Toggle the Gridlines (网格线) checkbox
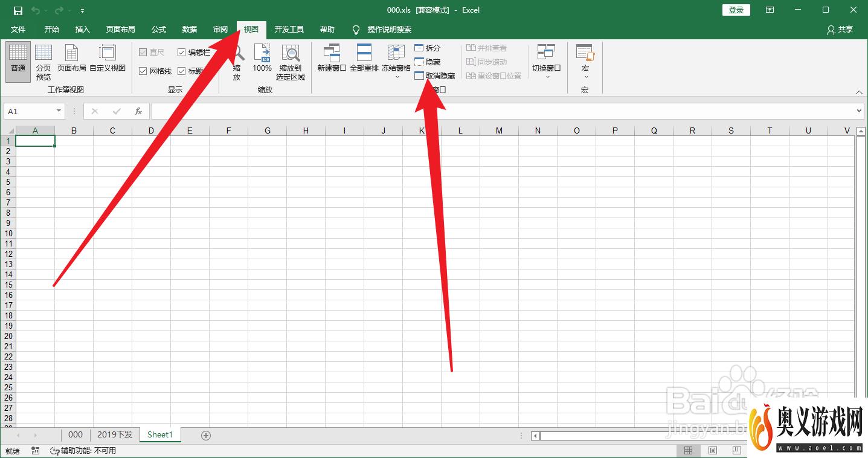The height and width of the screenshot is (458, 868). click(155, 71)
